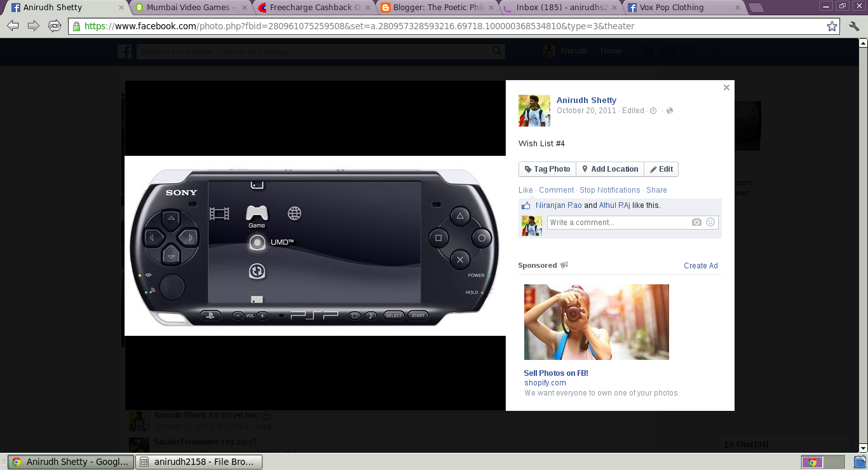The width and height of the screenshot is (868, 470).
Task: Click the workspace switcher in taskbar
Action: [823, 462]
